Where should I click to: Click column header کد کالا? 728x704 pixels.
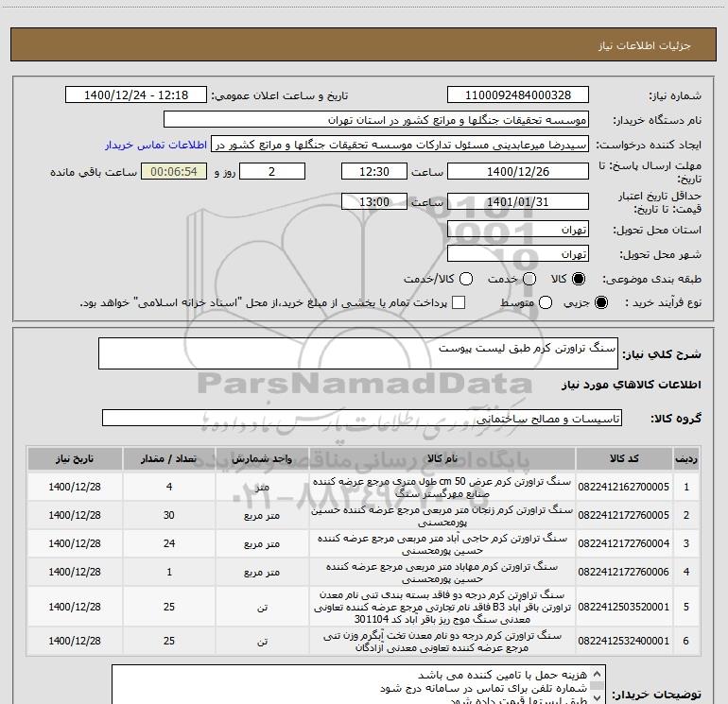pyautogui.click(x=624, y=459)
